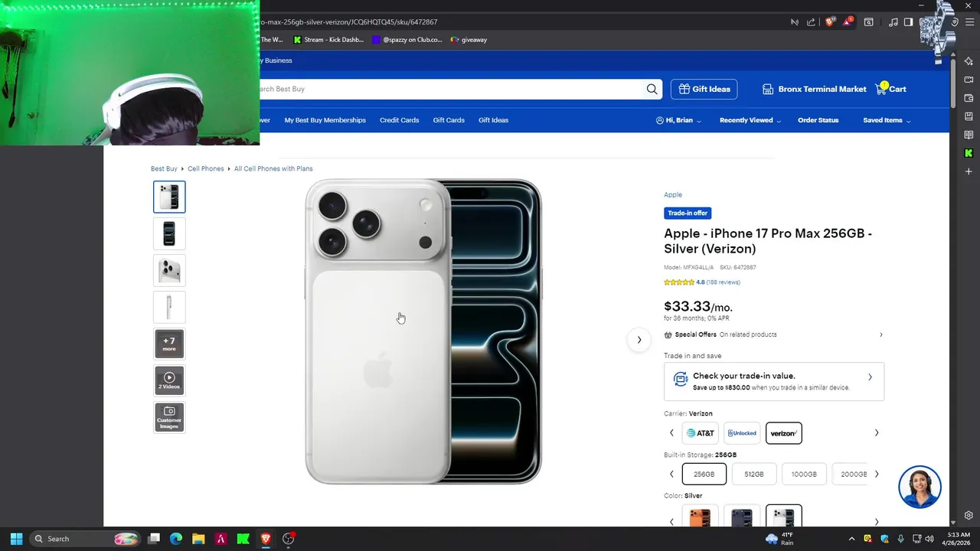
Task: Click the Apple brand link
Action: (x=673, y=195)
